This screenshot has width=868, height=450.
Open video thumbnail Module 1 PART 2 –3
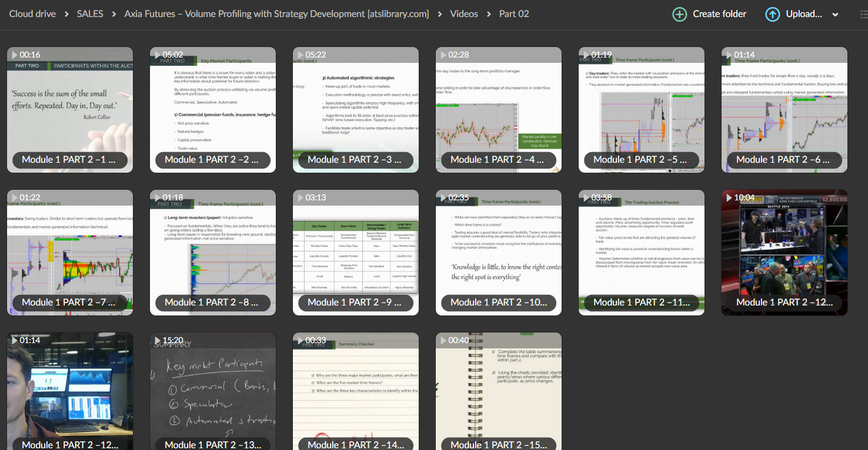356,110
